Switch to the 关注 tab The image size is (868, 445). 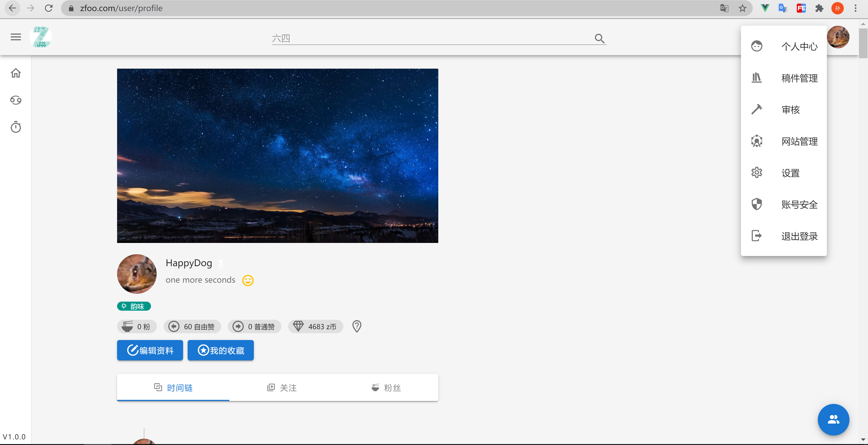[x=282, y=388]
